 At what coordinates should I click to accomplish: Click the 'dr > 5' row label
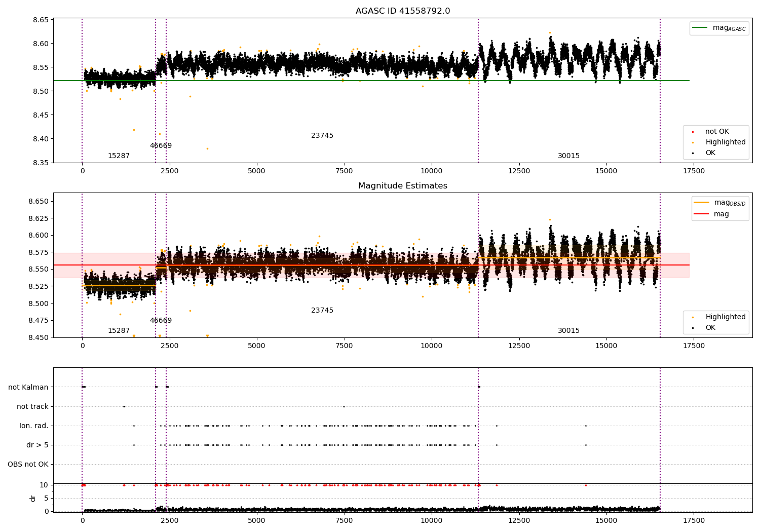coord(37,445)
